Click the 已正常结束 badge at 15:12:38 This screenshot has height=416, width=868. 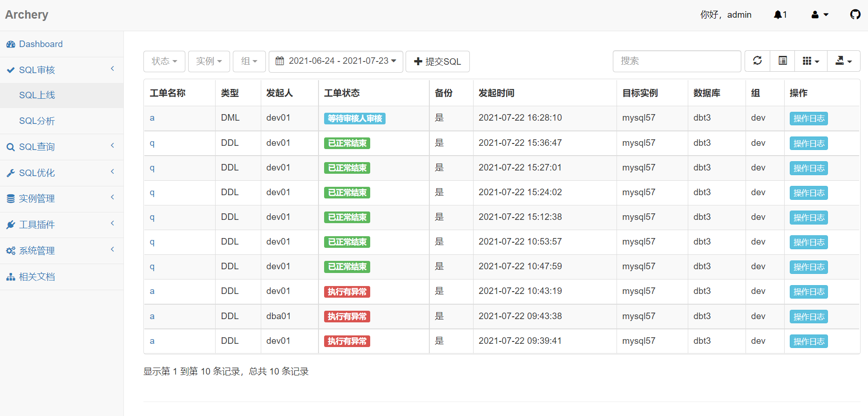347,218
